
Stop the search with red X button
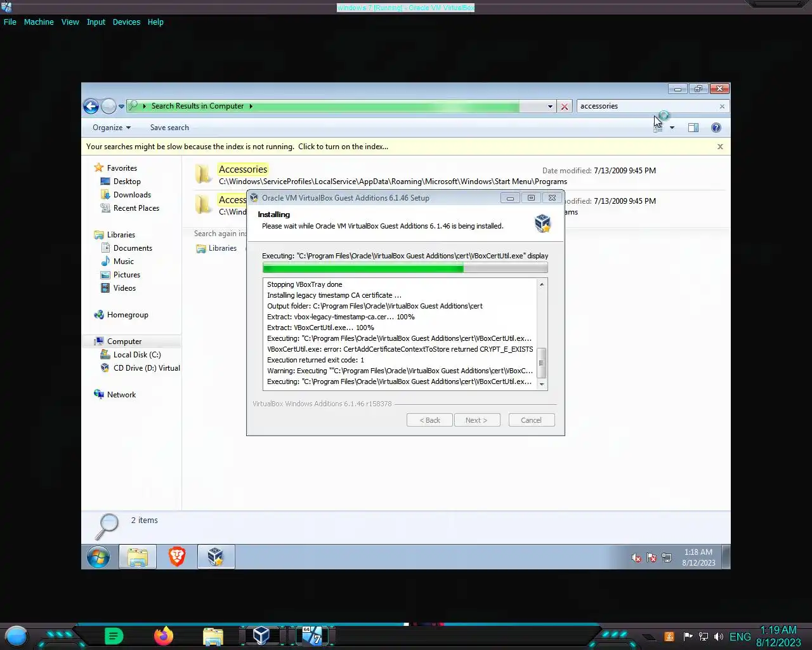click(x=564, y=107)
